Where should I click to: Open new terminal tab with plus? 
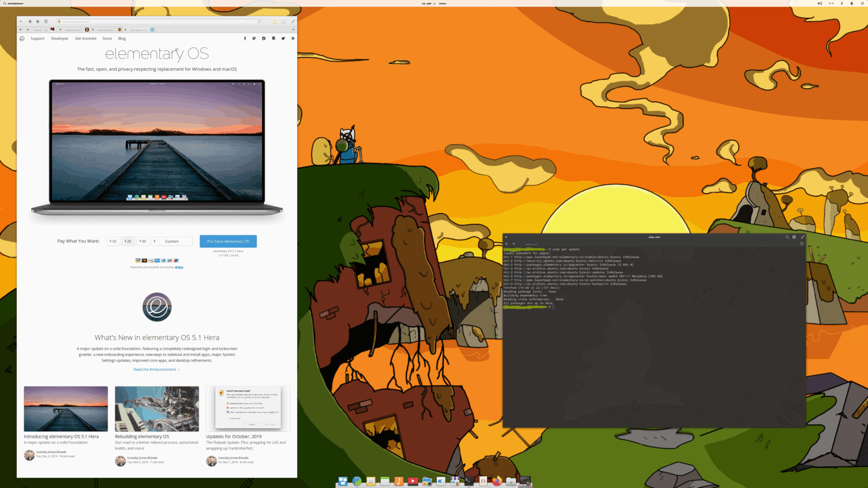(x=506, y=243)
